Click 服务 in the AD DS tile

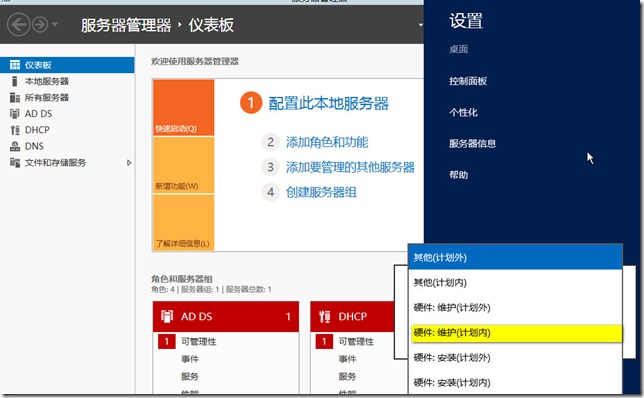click(x=190, y=377)
